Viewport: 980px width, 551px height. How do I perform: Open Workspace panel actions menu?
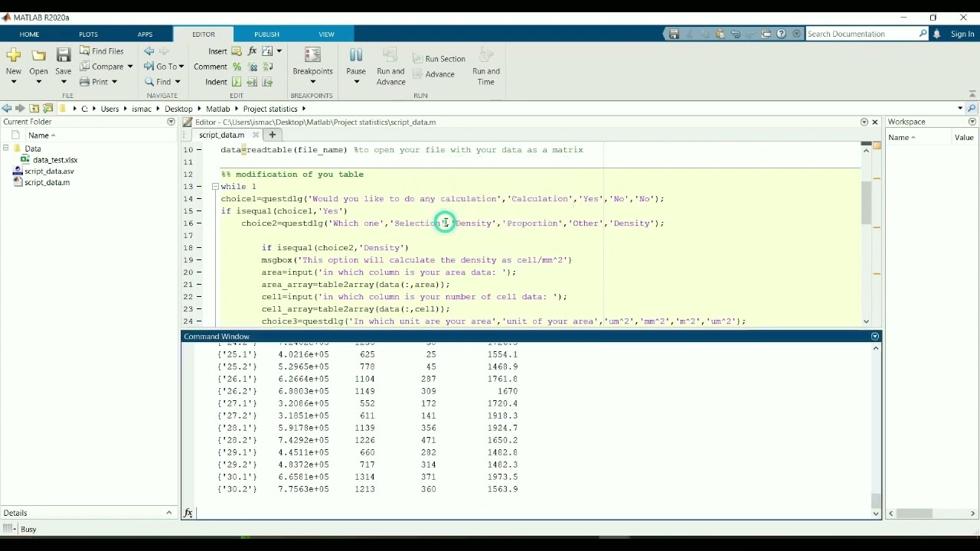[972, 122]
